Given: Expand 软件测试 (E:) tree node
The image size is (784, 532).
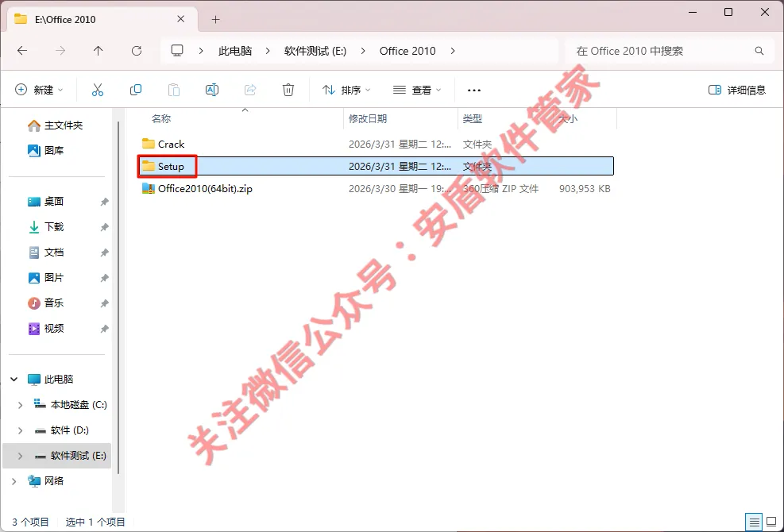Looking at the screenshot, I should click(x=20, y=456).
